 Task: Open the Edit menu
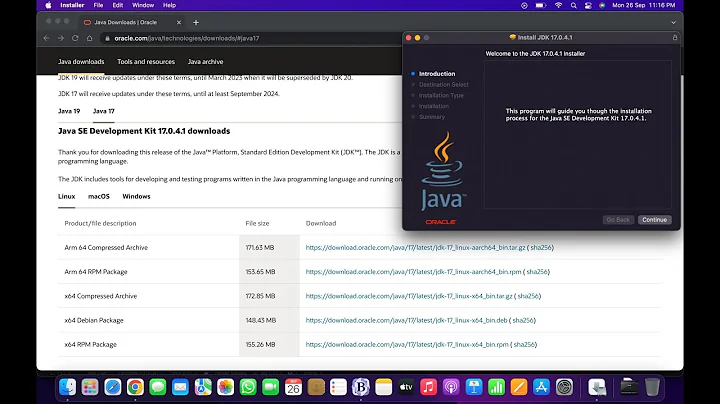pyautogui.click(x=118, y=6)
